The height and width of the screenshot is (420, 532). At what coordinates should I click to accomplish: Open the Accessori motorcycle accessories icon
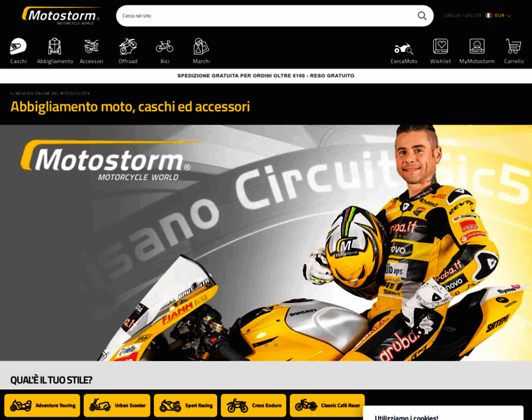[91, 46]
